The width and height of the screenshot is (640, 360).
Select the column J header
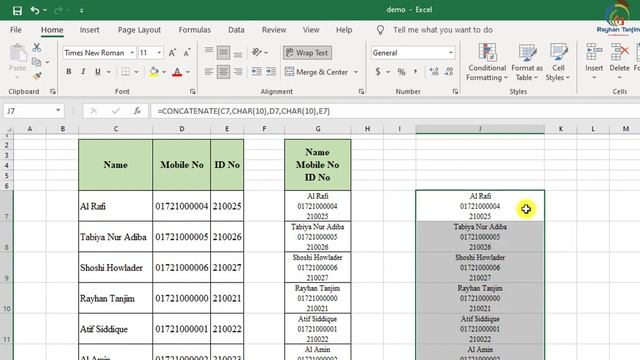480,129
